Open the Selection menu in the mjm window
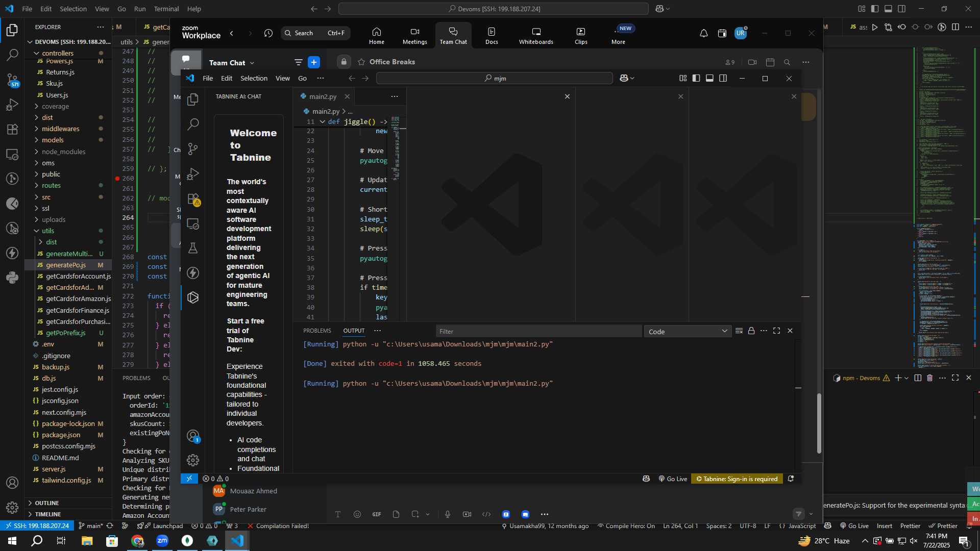 point(254,78)
